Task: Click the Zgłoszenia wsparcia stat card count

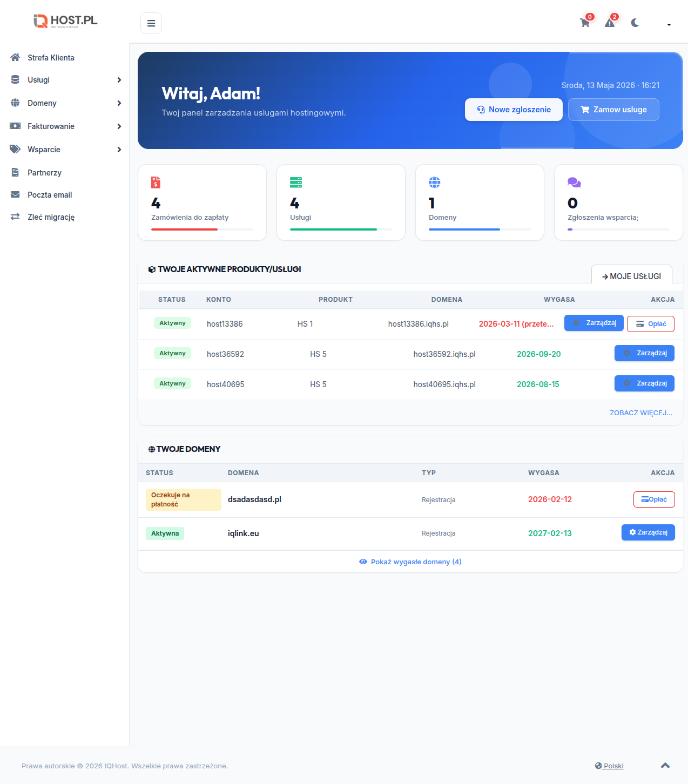Action: pyautogui.click(x=572, y=203)
